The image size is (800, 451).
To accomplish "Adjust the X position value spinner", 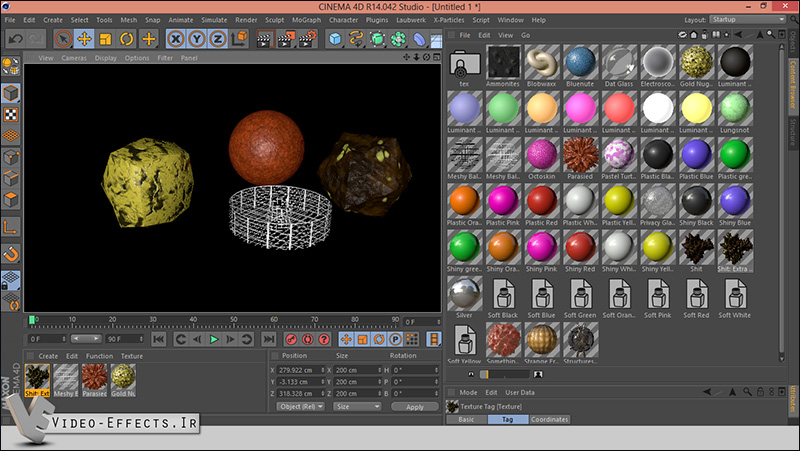I will pyautogui.click(x=322, y=370).
